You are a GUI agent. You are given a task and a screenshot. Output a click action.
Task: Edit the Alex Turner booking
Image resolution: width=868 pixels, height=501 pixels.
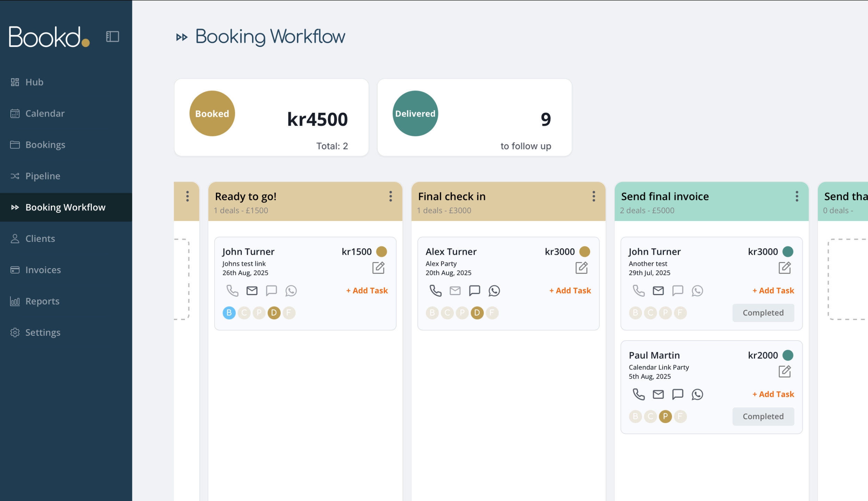tap(581, 268)
